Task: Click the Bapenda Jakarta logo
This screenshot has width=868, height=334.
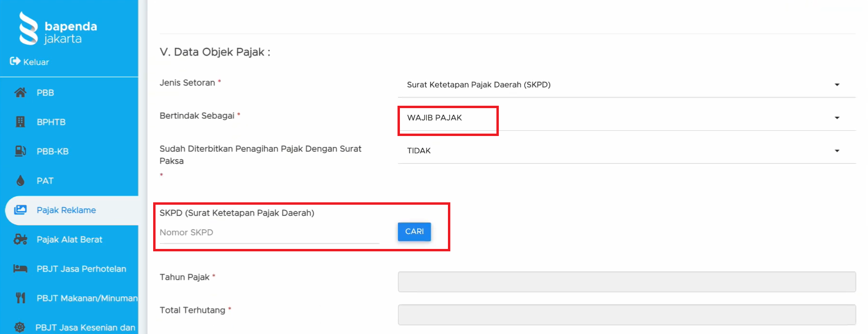Action: tap(58, 29)
